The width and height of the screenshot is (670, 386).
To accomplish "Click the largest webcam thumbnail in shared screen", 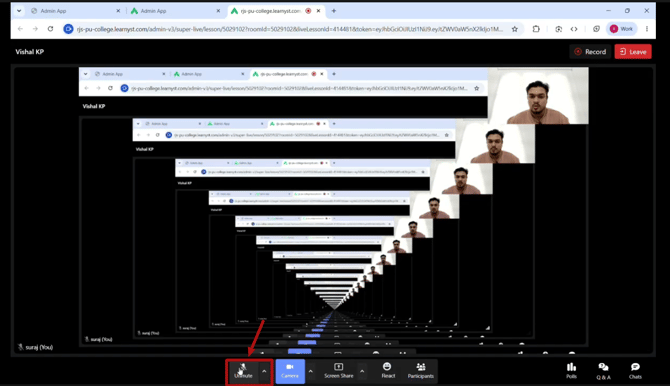I will 538,96.
